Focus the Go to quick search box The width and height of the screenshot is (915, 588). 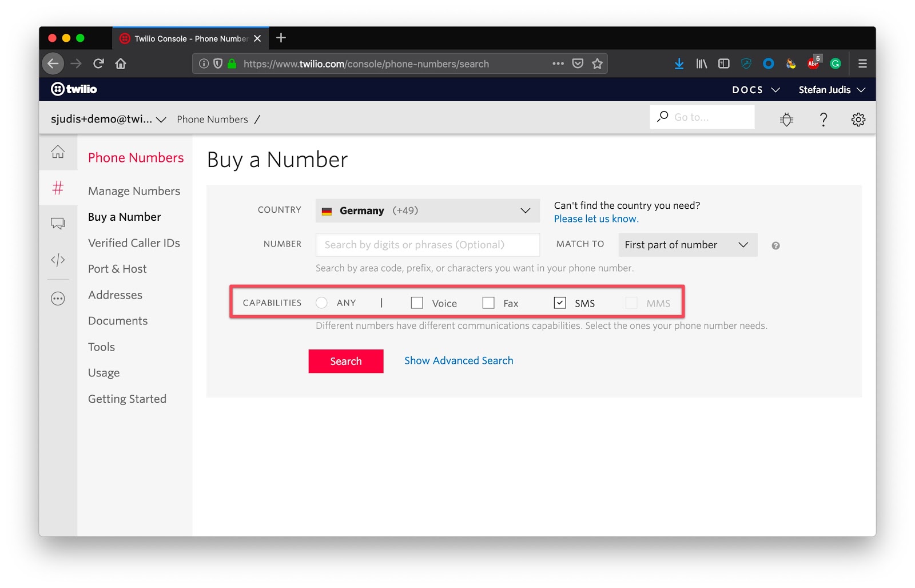pos(702,117)
